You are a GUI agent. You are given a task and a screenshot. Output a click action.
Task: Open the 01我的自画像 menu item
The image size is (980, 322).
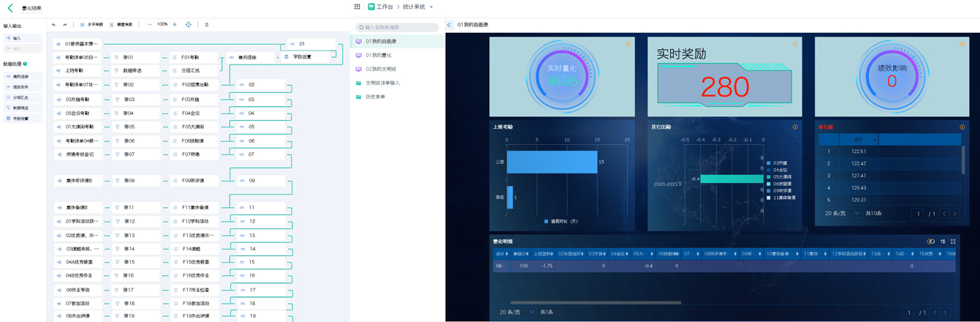click(398, 42)
